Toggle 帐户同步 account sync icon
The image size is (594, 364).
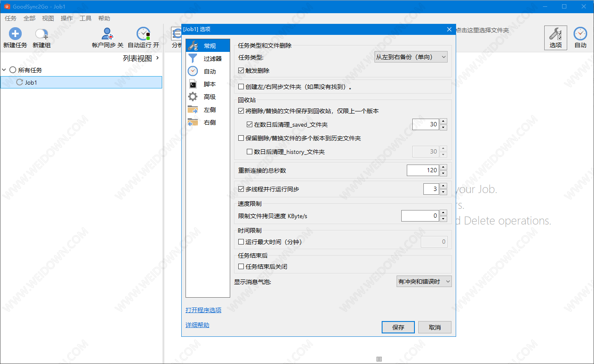(108, 34)
